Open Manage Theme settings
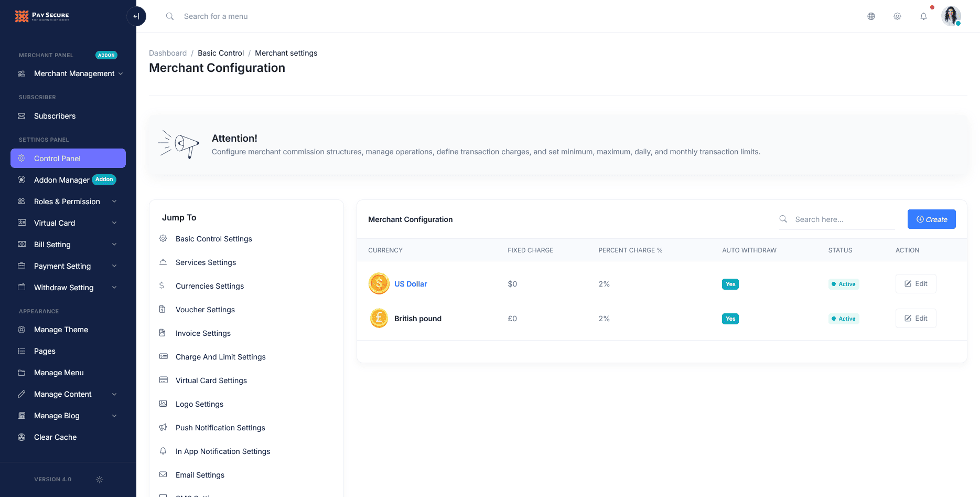 pos(61,329)
